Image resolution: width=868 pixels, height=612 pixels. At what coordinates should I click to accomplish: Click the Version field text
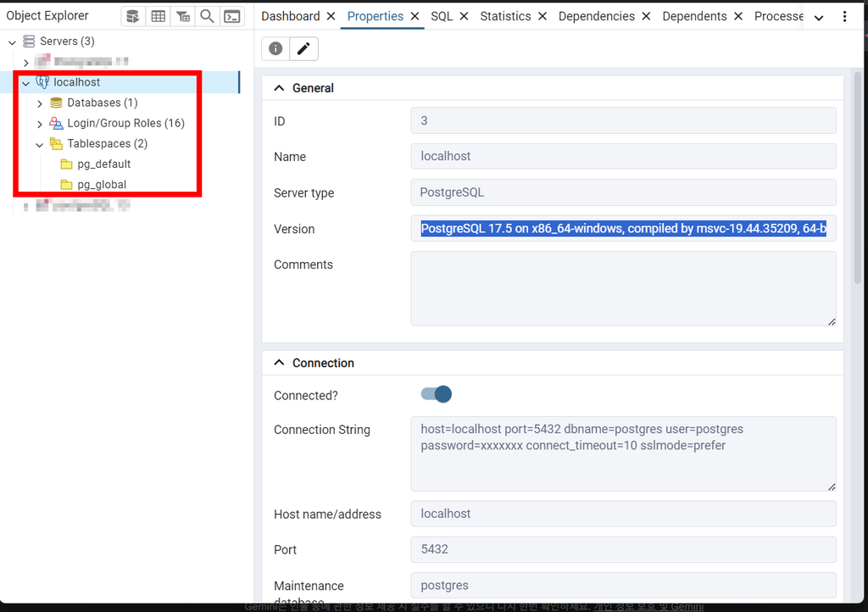(623, 229)
